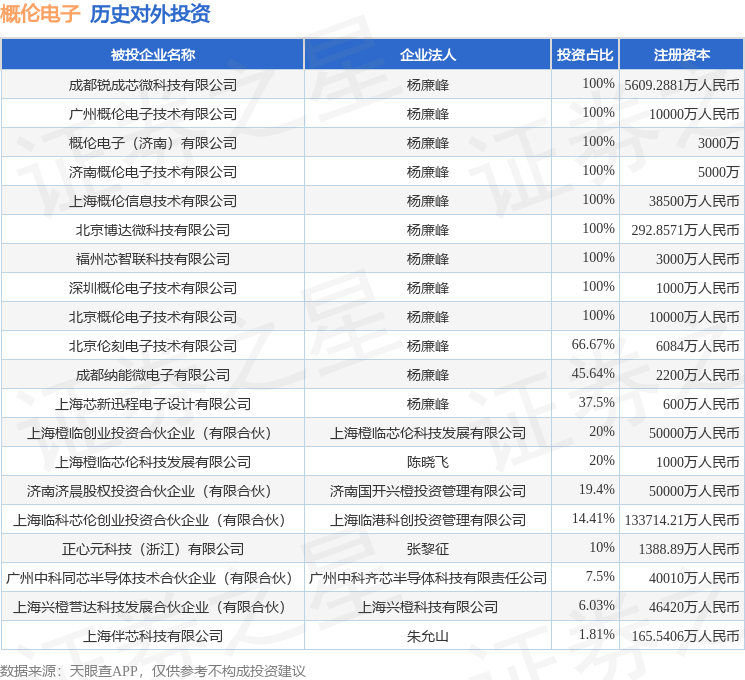The width and height of the screenshot is (745, 680).
Task: Open 成都锐成芯微科技有限公司 company entry
Action: pyautogui.click(x=153, y=85)
